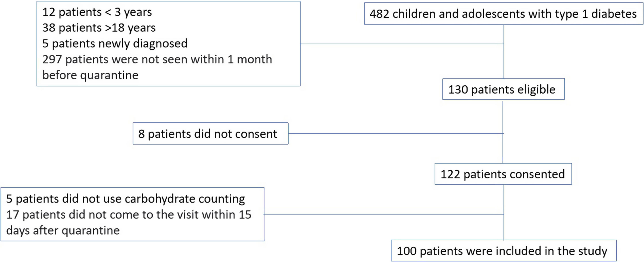Click the horizontal connector from the top exclusion box
The width and height of the screenshot is (644, 262).
click(x=400, y=44)
